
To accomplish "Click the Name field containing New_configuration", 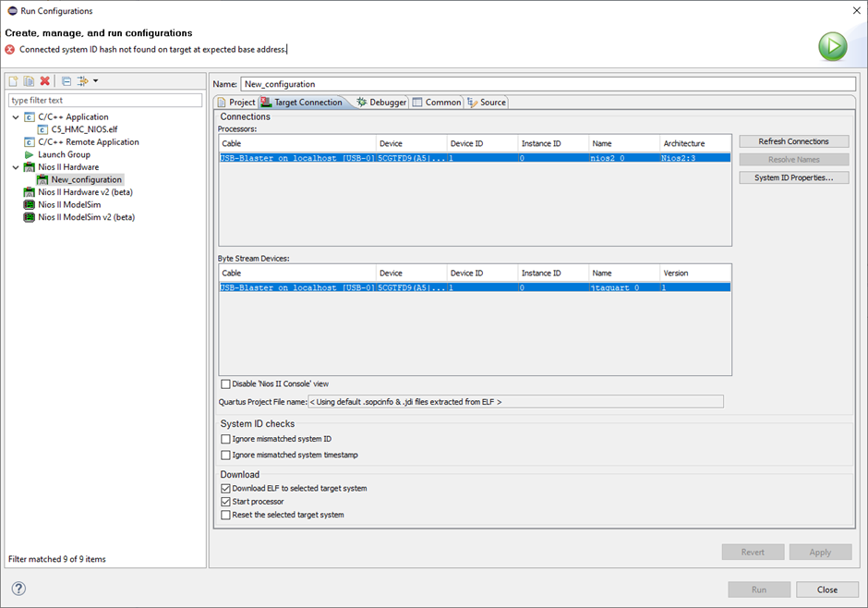I will (548, 84).
